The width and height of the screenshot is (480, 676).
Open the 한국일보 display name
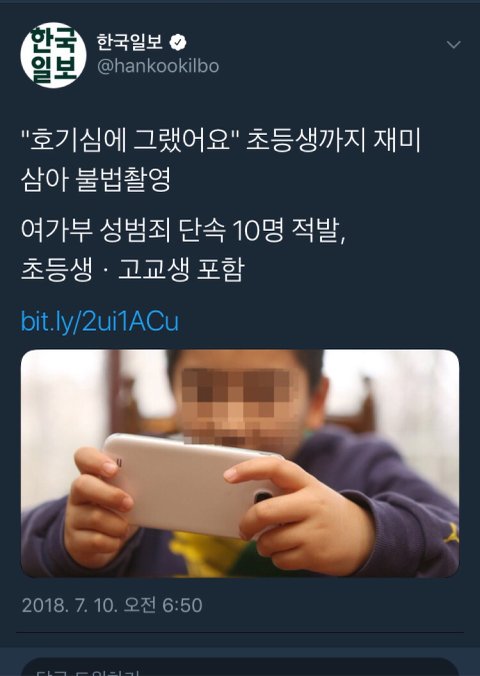point(129,42)
